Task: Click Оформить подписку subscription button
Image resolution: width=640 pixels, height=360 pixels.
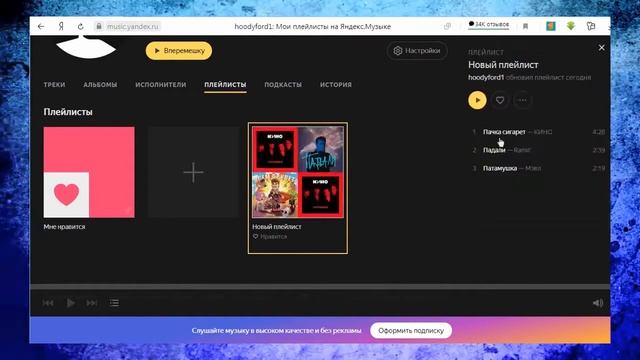Action: (x=411, y=331)
